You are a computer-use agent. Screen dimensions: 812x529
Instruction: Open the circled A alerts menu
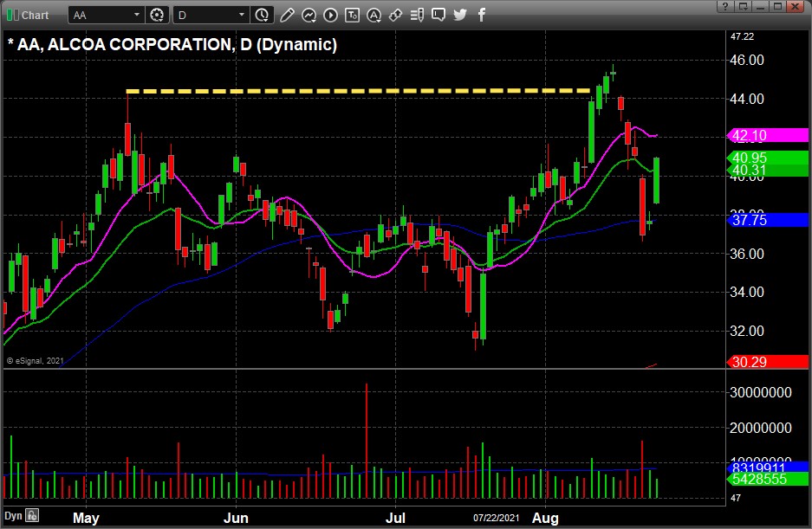coord(374,15)
